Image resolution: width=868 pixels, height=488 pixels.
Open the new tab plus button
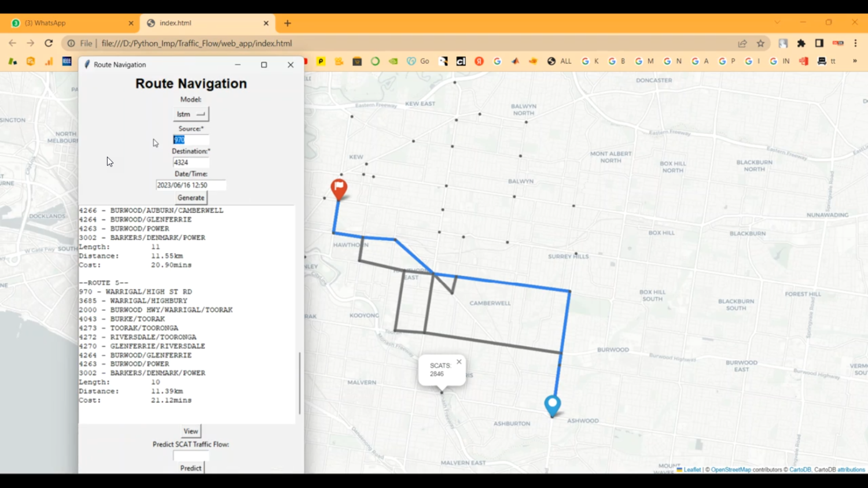tap(288, 23)
